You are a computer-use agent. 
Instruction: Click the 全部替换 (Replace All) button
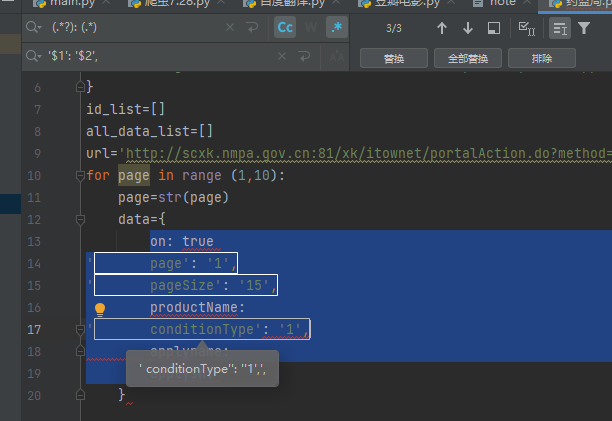(x=468, y=59)
